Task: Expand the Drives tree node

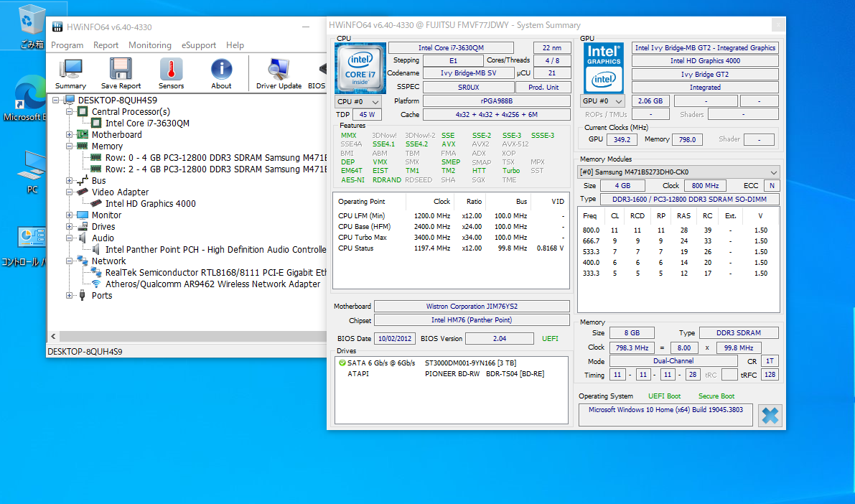Action: point(70,227)
